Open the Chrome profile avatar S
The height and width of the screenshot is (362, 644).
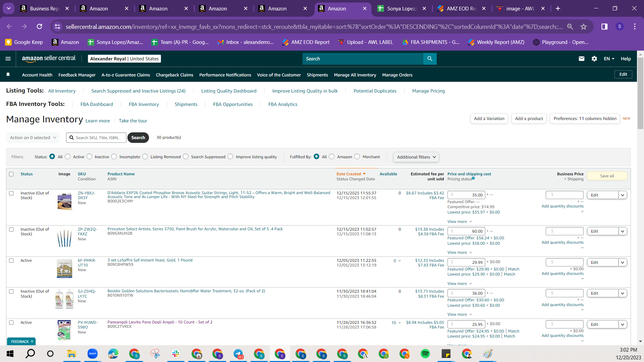[x=620, y=26]
